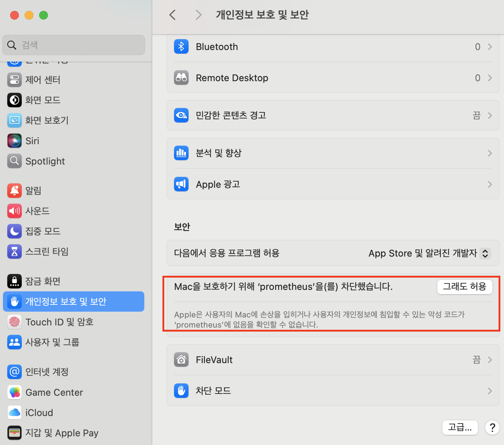Screen dimensions: 504x445
Task: Select 개인정보 보호 및 보안 hand icon
Action: (15, 301)
